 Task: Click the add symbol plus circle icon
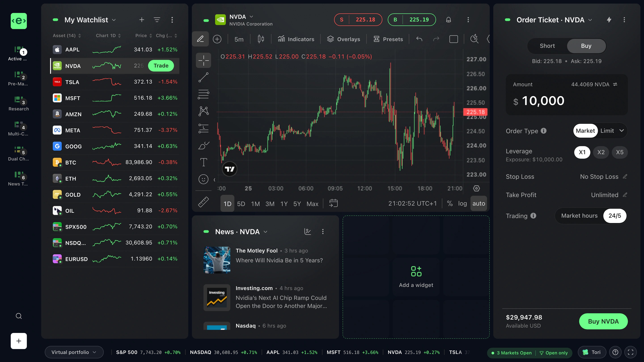click(x=217, y=39)
